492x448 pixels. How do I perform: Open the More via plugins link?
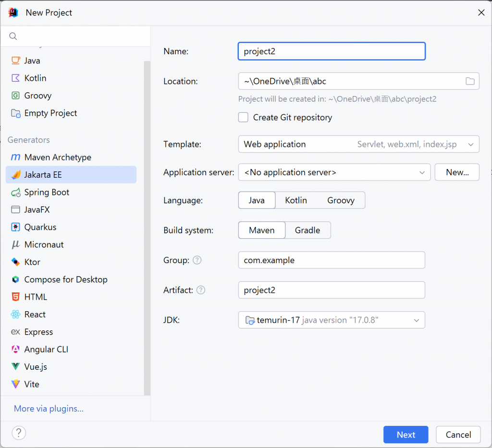click(x=49, y=409)
